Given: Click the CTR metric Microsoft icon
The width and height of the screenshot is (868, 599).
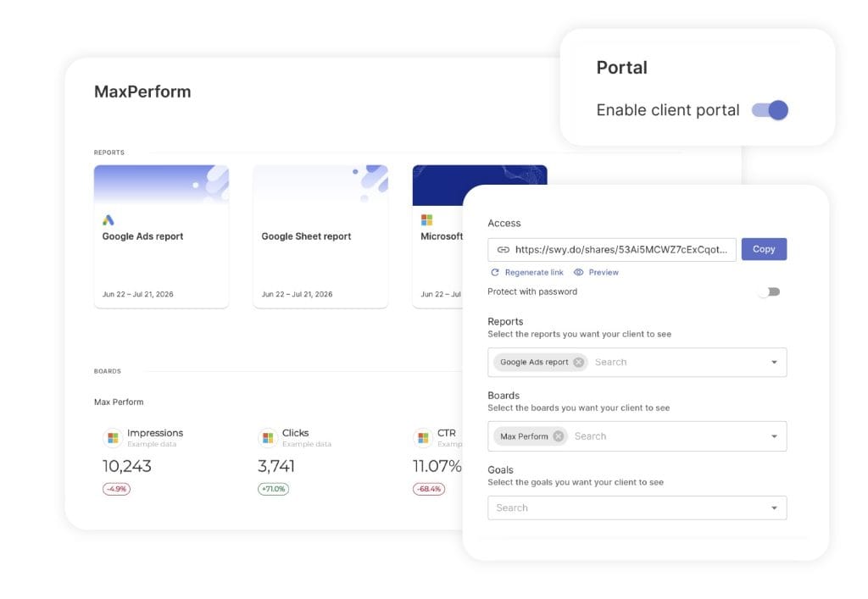Looking at the screenshot, I should coord(423,438).
